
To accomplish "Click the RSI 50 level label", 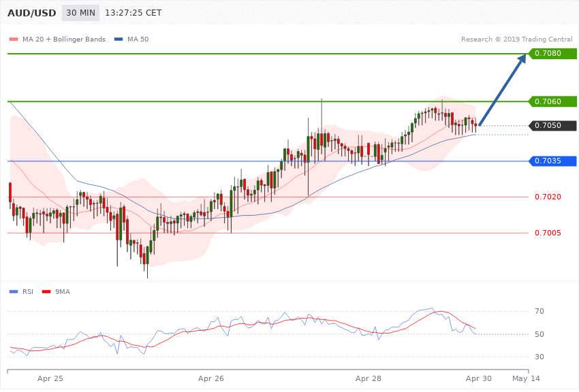I will click(539, 334).
